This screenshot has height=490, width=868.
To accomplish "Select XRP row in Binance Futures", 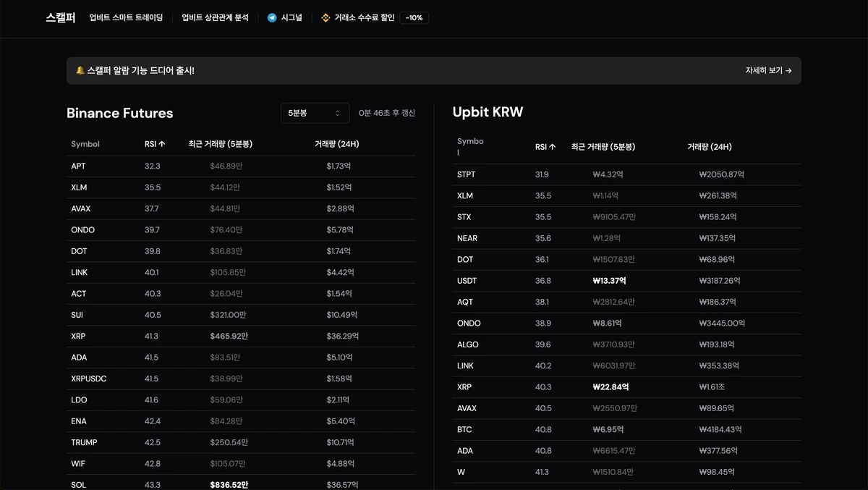I will [x=241, y=336].
